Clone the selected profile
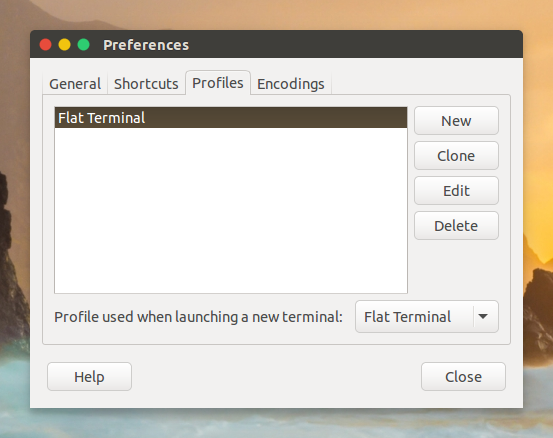The image size is (553, 438). click(456, 156)
